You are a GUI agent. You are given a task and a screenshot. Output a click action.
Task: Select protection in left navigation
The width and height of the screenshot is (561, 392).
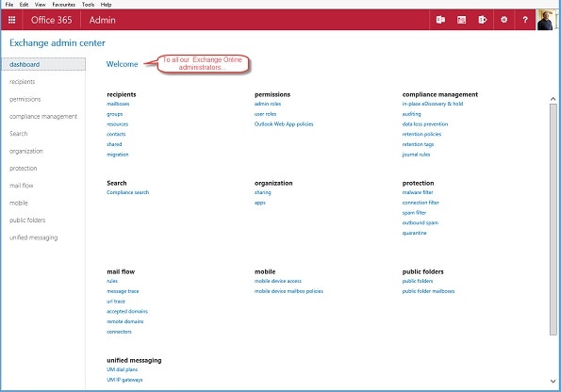24,168
